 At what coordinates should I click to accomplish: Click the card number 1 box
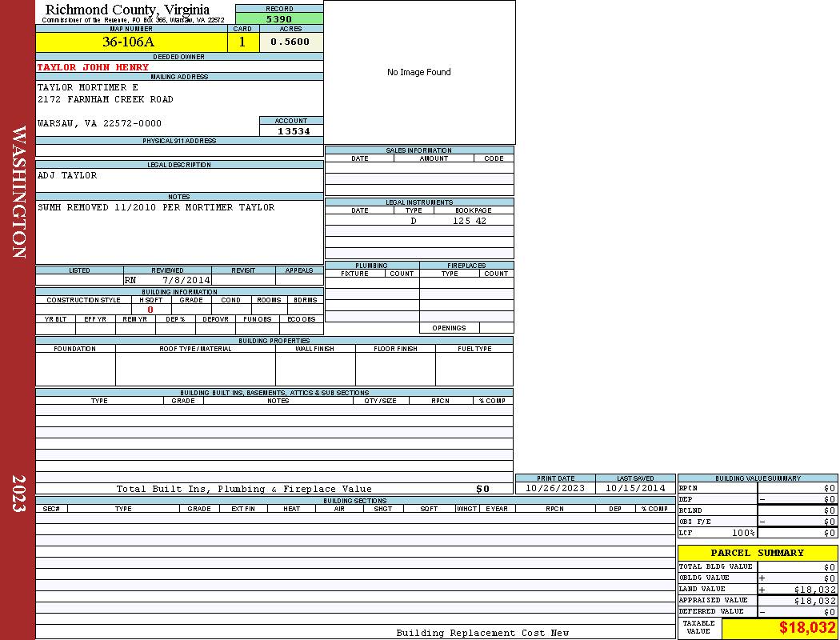(243, 42)
